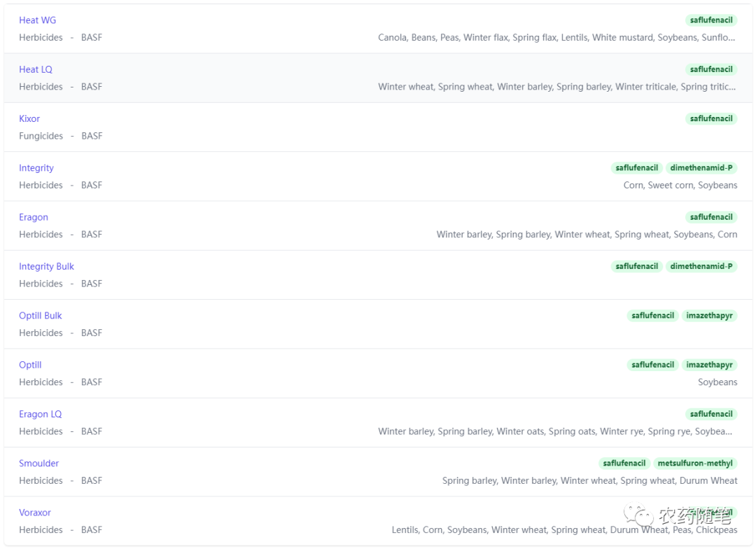Click saflufenacil tag in Smoulder row
This screenshot has height=549, width=756.
tap(624, 463)
